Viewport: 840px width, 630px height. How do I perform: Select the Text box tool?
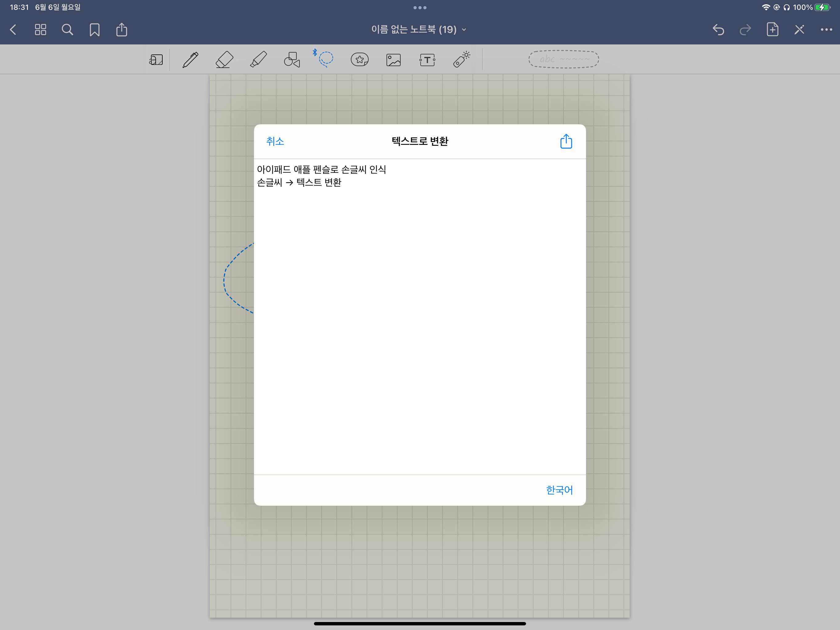coord(427,60)
